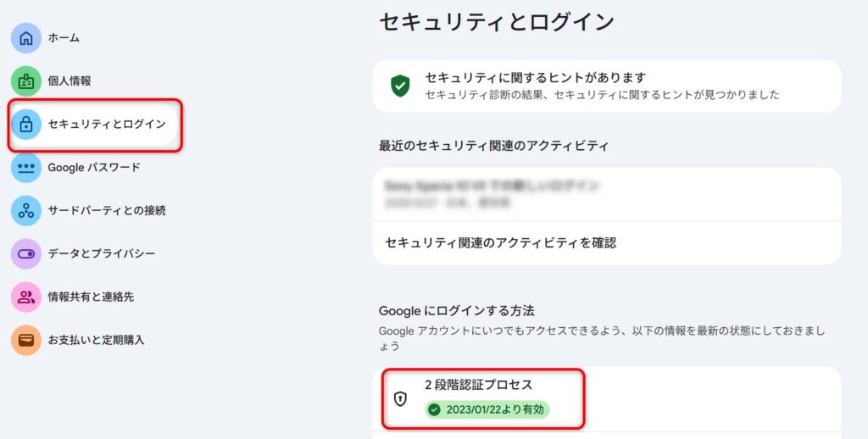Screen dimensions: 868x439
Task: Click the Home house icon
Action: point(26,38)
